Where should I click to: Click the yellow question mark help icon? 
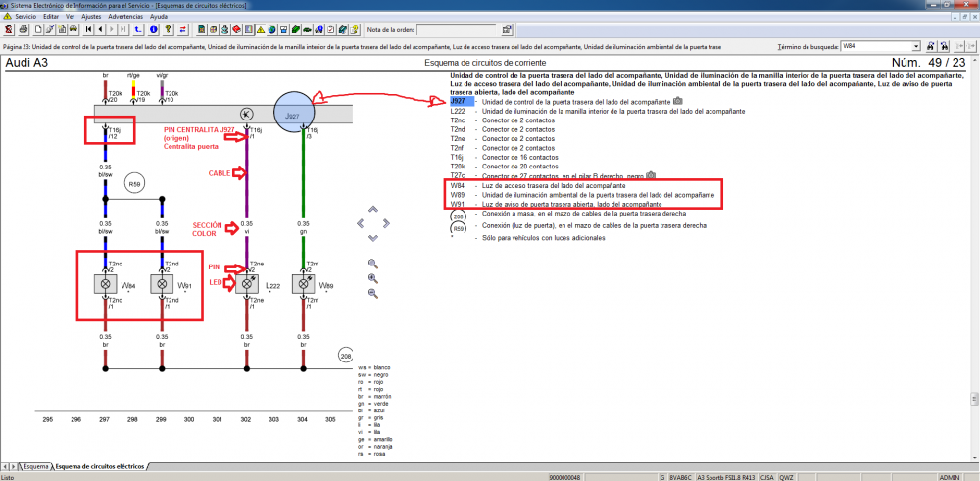[x=169, y=29]
